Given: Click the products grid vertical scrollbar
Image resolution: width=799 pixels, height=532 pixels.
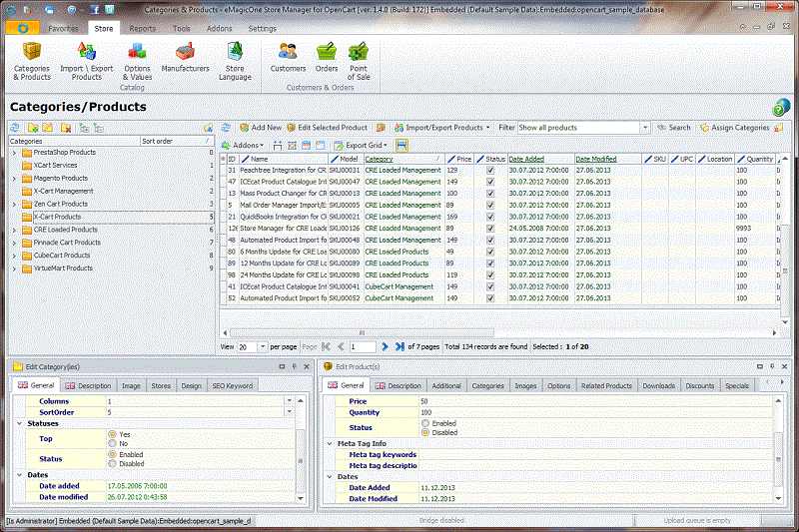Looking at the screenshot, I should click(785, 269).
